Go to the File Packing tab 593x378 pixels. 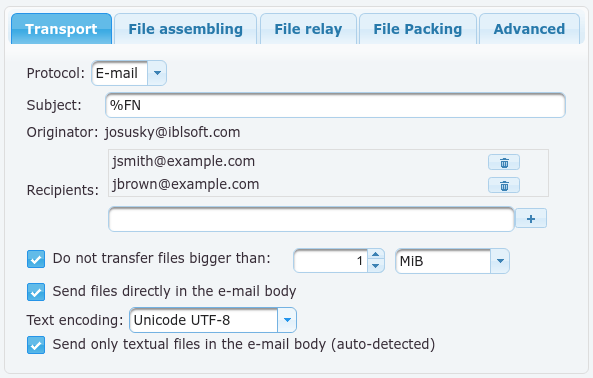pos(418,29)
